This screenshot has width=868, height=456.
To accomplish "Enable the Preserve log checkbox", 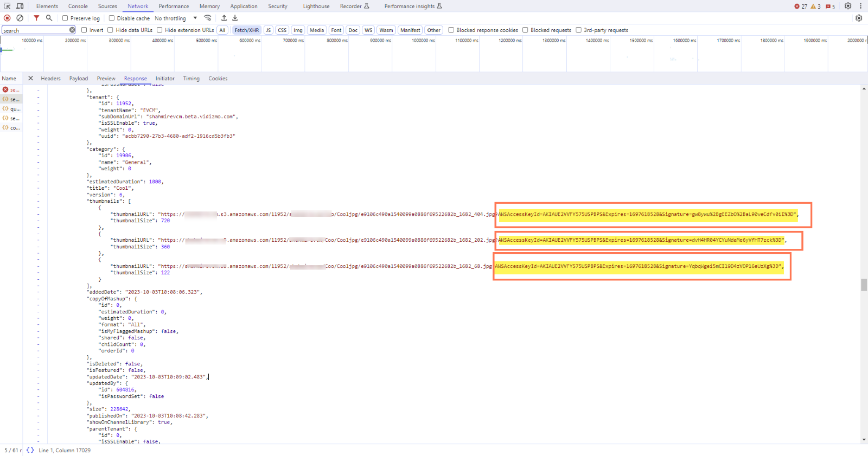I will 65,18.
